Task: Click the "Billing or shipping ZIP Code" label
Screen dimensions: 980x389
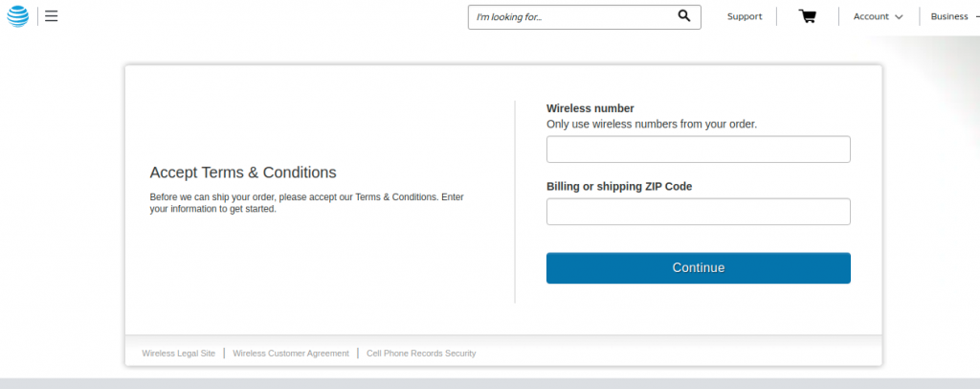Action: point(618,186)
